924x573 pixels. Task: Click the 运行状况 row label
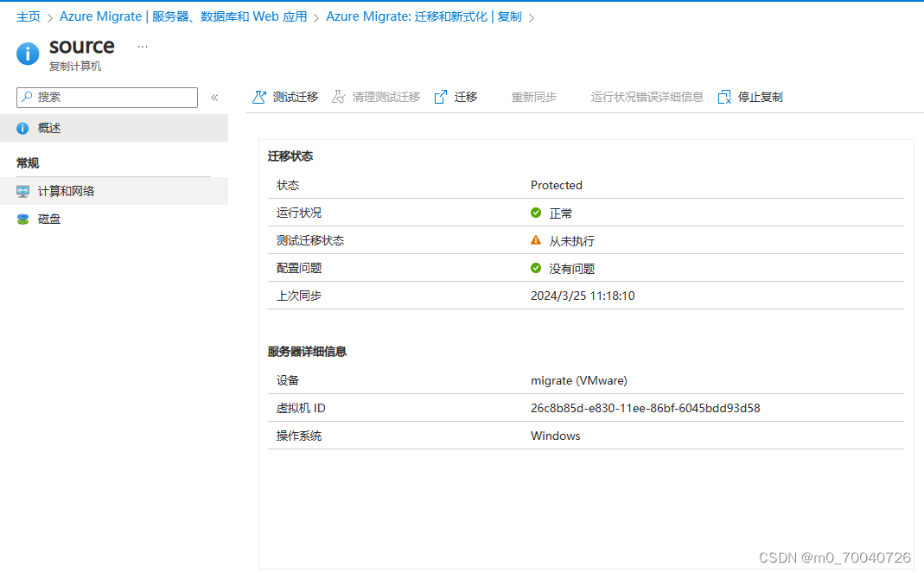pyautogui.click(x=299, y=213)
